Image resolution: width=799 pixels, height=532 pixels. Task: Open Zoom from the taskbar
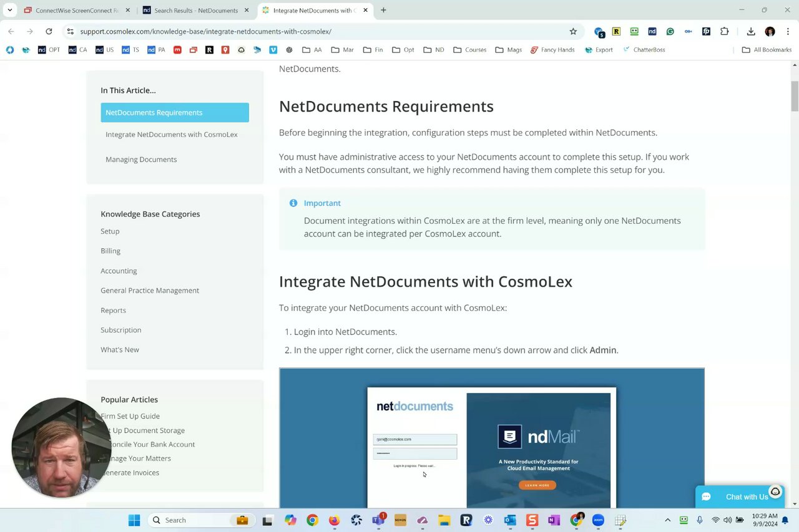click(x=598, y=520)
